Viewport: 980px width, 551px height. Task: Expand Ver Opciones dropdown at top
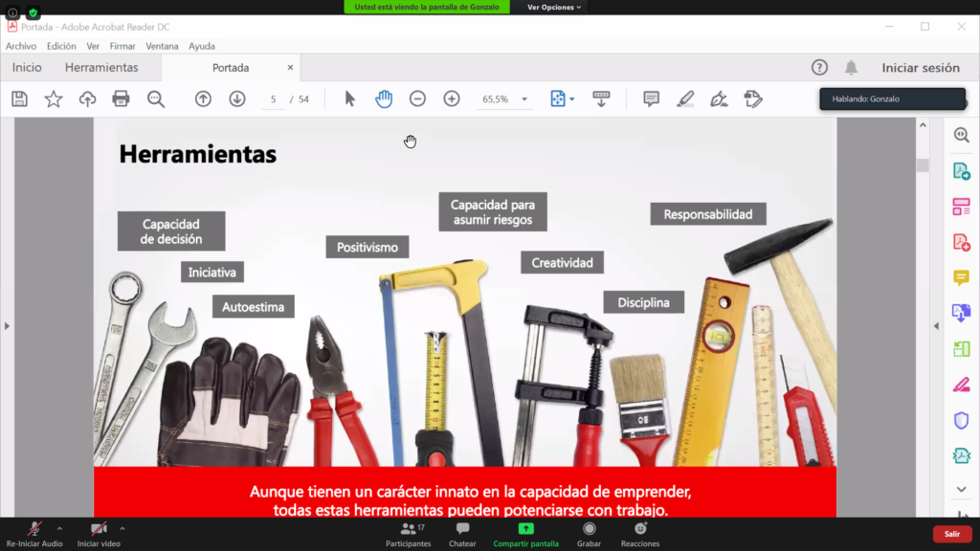554,7
